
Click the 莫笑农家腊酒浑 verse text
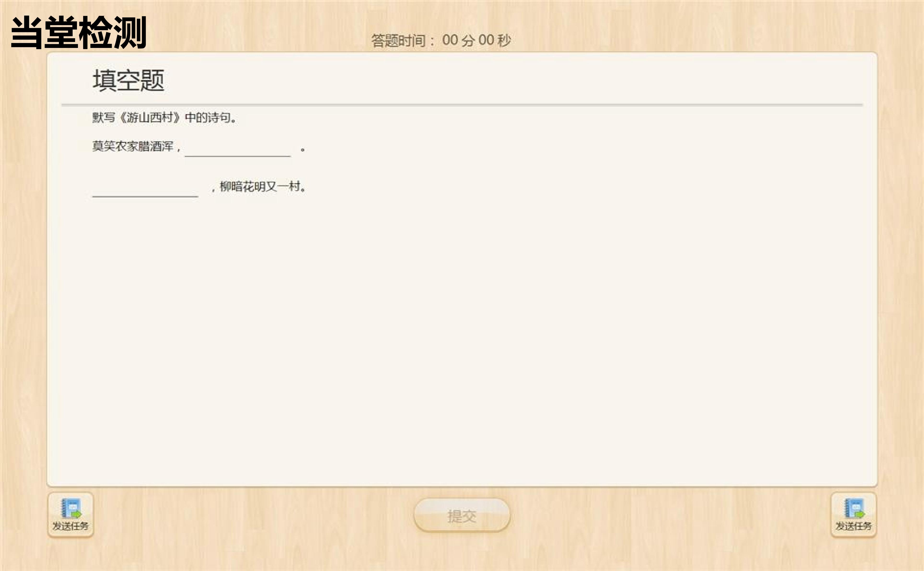[133, 146]
